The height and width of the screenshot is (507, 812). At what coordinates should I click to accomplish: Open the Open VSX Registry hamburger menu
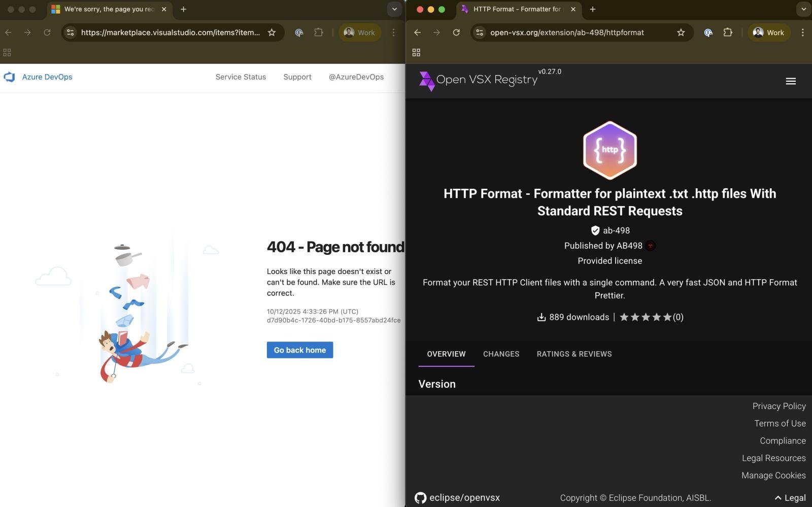[x=791, y=81]
